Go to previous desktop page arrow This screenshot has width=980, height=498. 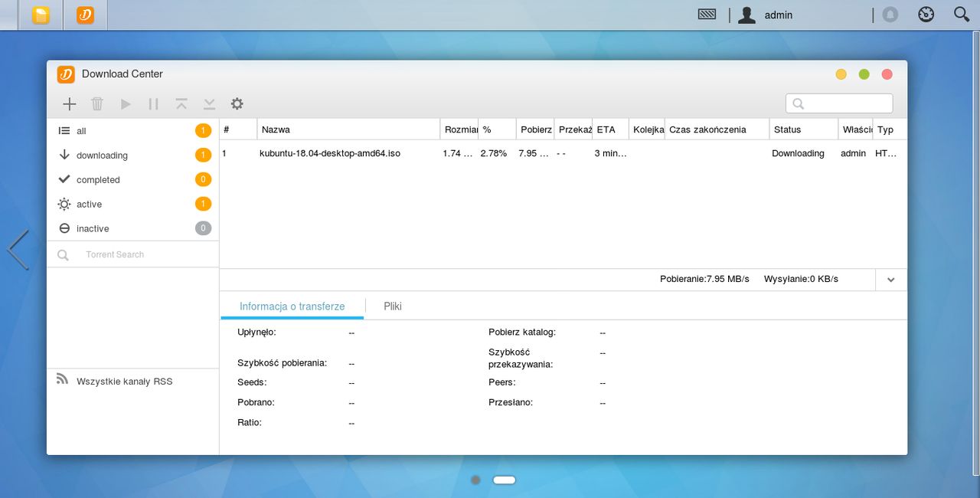click(x=18, y=250)
